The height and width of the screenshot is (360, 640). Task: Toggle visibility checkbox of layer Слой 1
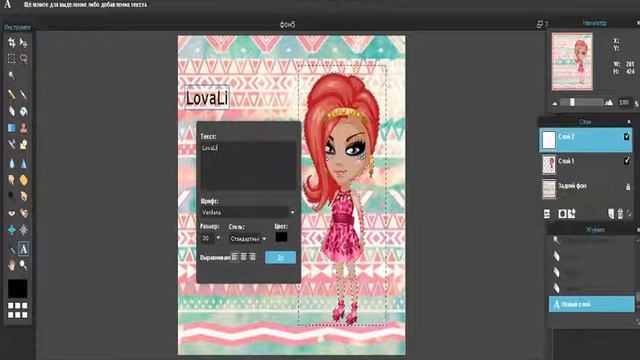coord(627,161)
